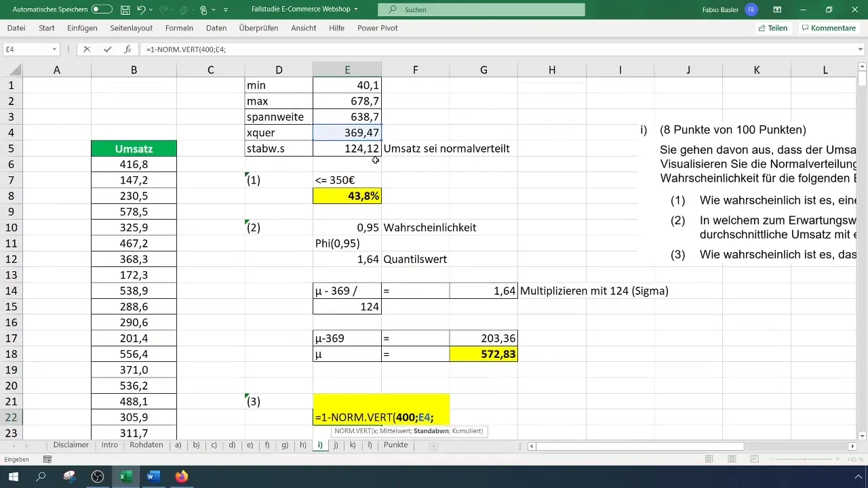This screenshot has width=868, height=488.
Task: Click the touch/mouse mode icon
Action: pos(203,10)
